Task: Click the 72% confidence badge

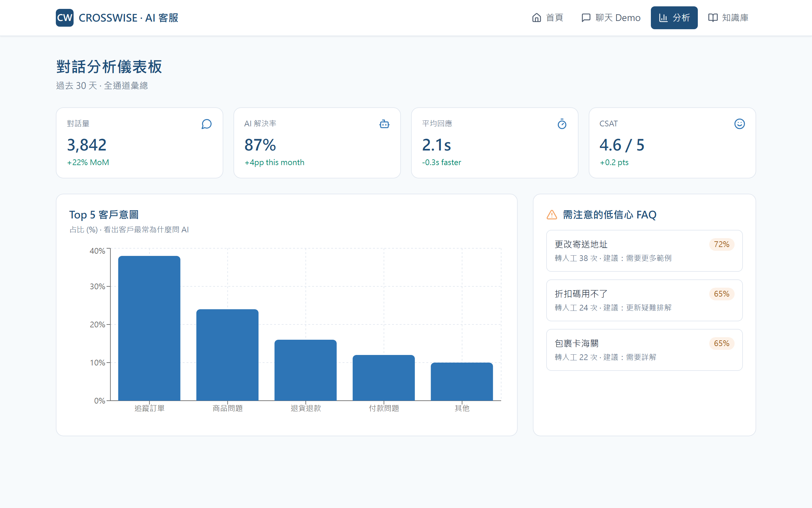Action: click(x=721, y=244)
